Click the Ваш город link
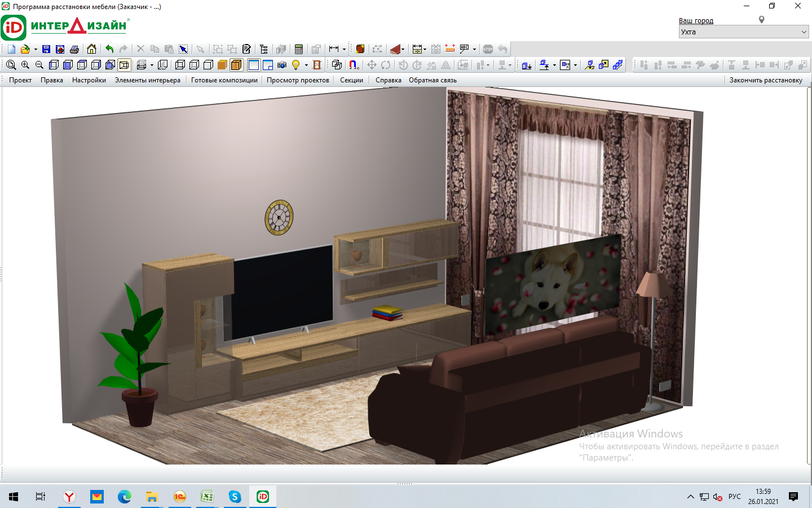The height and width of the screenshot is (508, 812). (696, 21)
